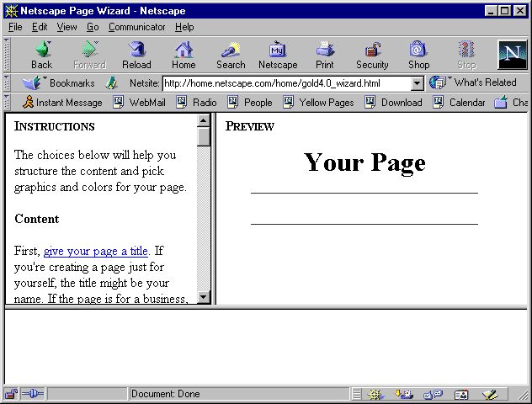The image size is (532, 404).
Task: Print the current page
Action: [x=325, y=55]
